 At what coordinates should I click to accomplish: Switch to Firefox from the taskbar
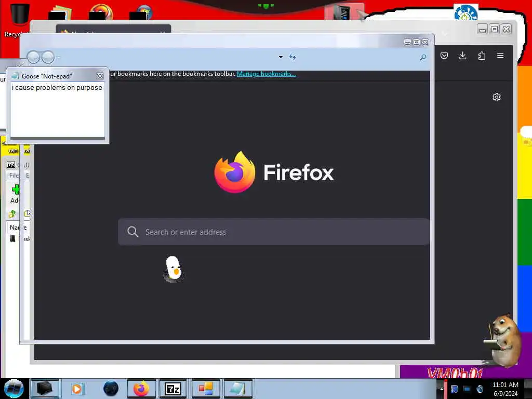(x=141, y=389)
